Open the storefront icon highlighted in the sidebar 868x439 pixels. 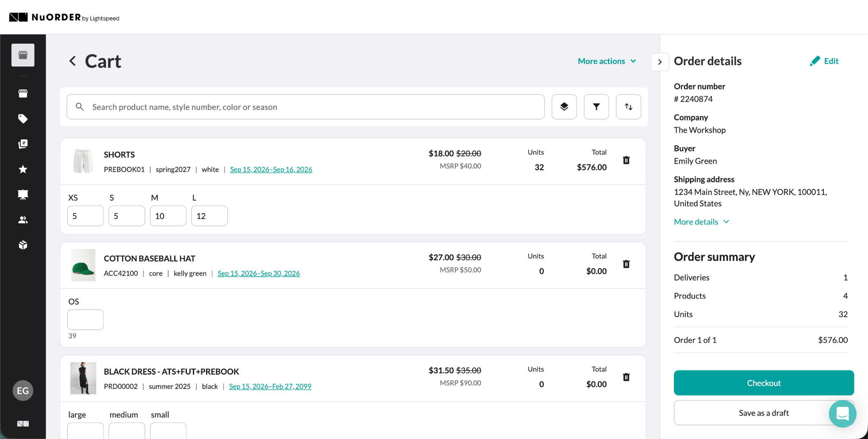[23, 55]
